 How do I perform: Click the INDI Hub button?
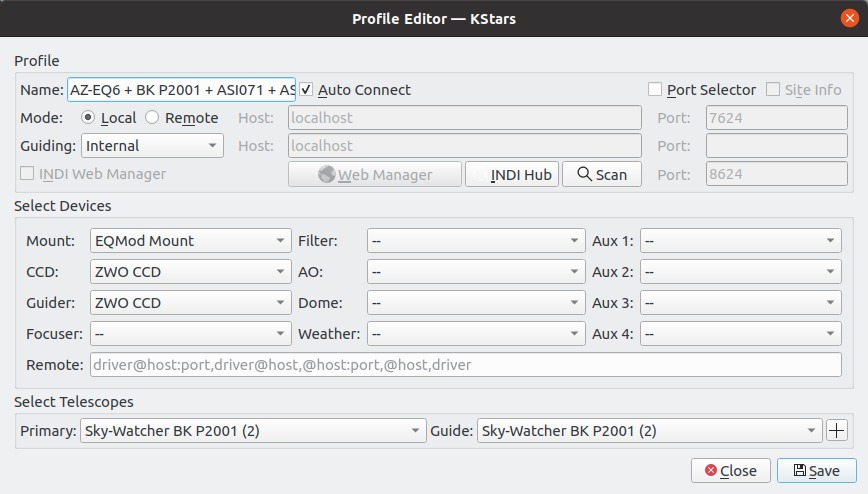512,174
